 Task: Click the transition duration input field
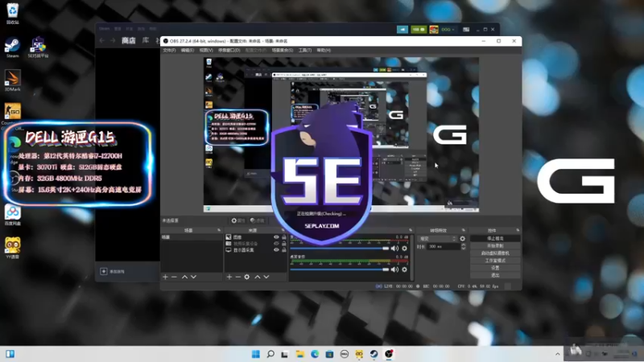[444, 247]
